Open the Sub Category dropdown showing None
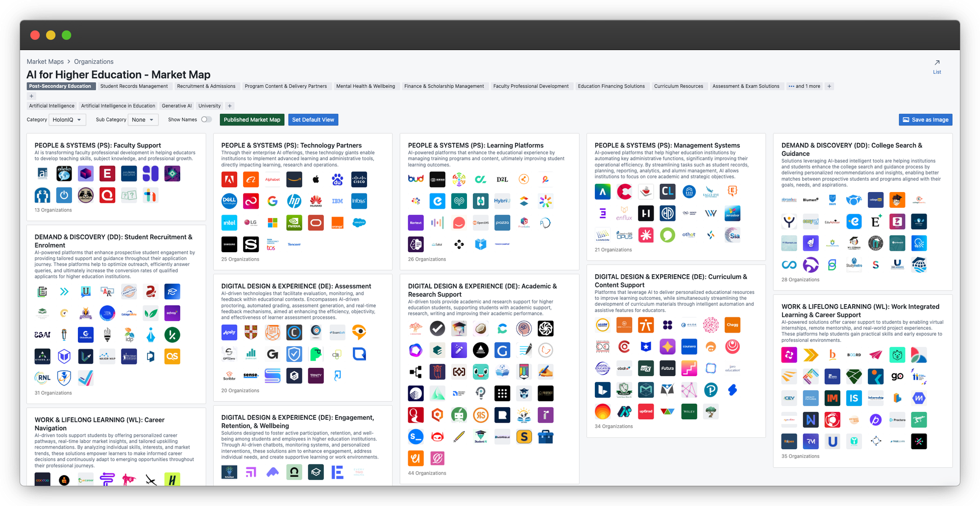This screenshot has width=980, height=506. pos(143,120)
